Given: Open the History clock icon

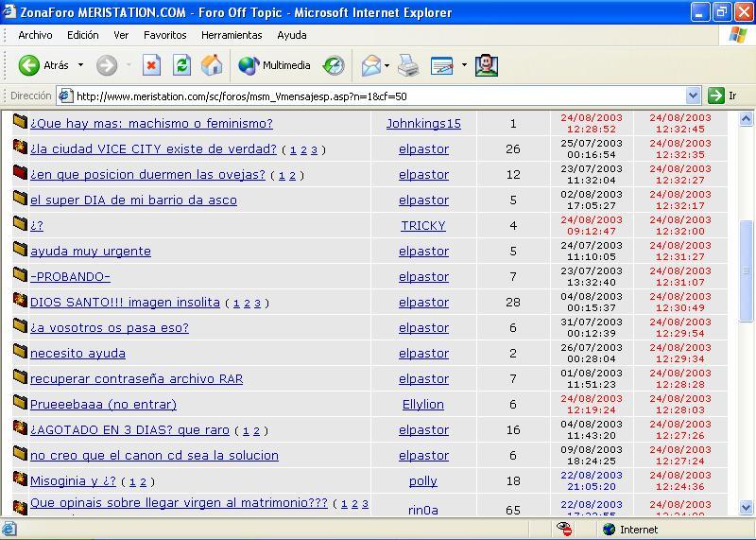Looking at the screenshot, I should 334,65.
